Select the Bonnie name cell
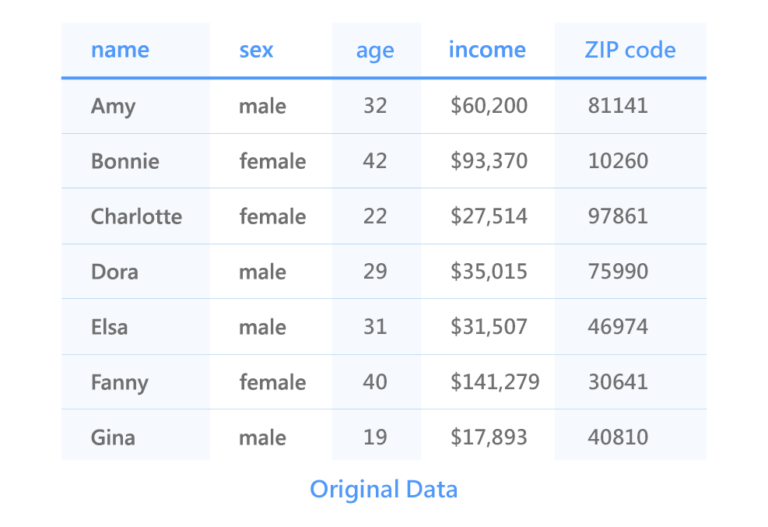Viewport: 768px width, 527px height. pos(125,161)
